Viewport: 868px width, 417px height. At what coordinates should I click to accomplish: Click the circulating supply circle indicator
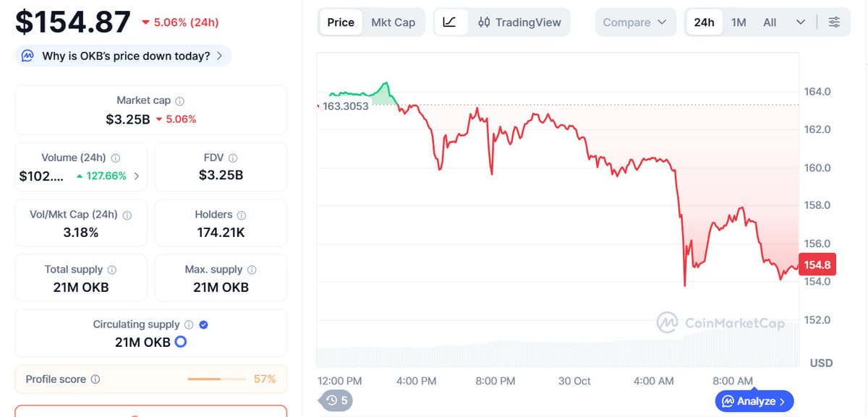click(181, 343)
